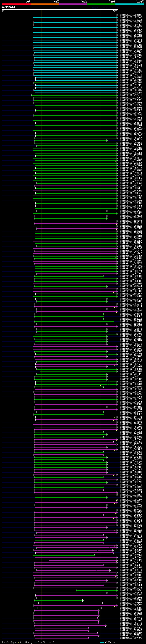Select the UniRef100_B6WRE6 label
The width and height of the screenshot is (146, 644).
[131, 565]
